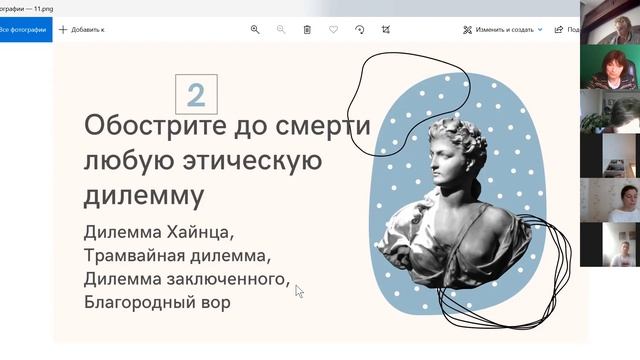Click the zoom out magnifier icon
Screen dimensions: 640x360
[281, 29]
